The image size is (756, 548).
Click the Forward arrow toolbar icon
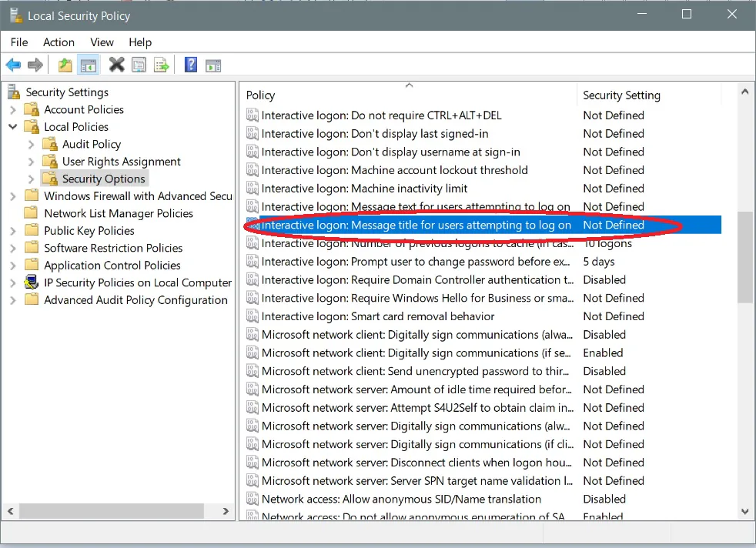pos(35,65)
